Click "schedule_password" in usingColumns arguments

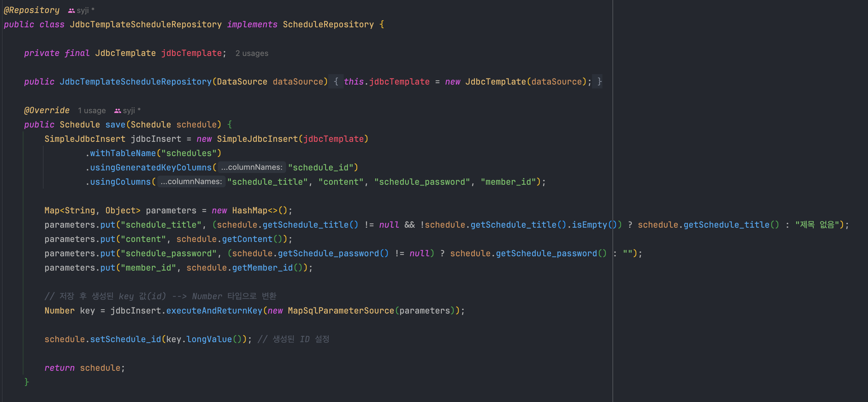coord(422,182)
